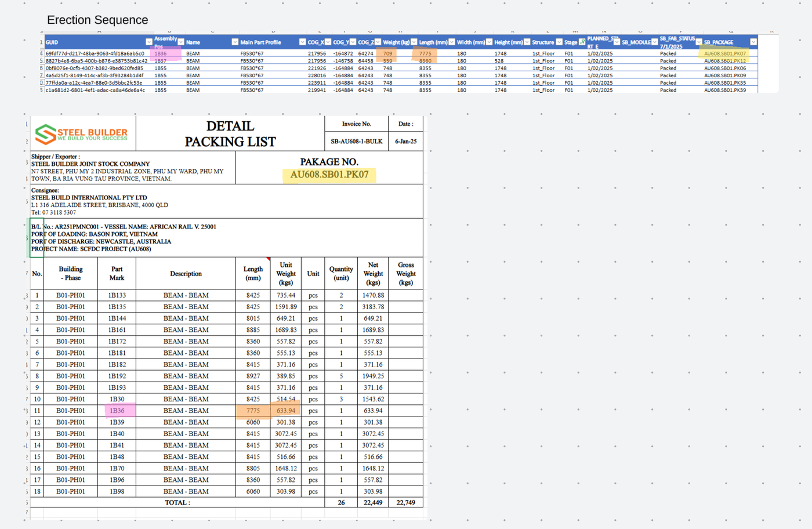
Task: Click length 8927 in row 8
Action: pos(253,376)
